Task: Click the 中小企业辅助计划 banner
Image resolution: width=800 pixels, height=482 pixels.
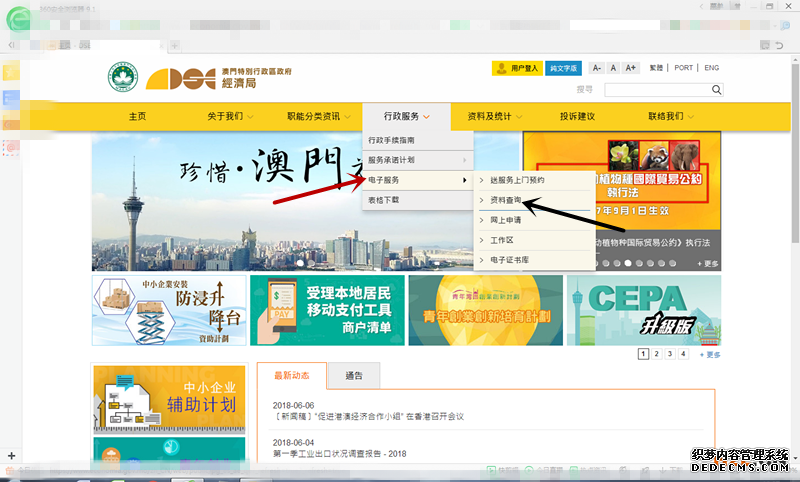Action: [x=169, y=399]
